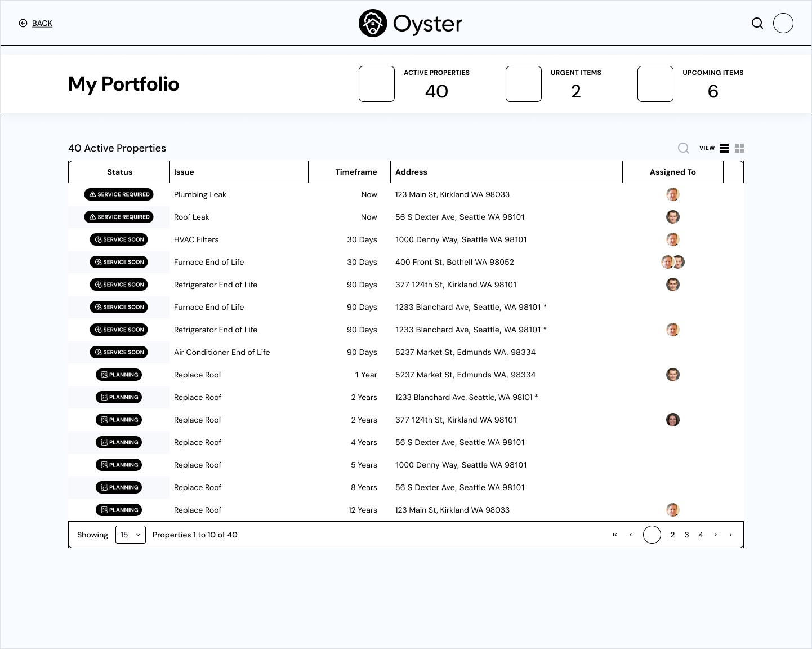812x649 pixels.
Task: Click the Upcoming Items icon box
Action: 655,84
